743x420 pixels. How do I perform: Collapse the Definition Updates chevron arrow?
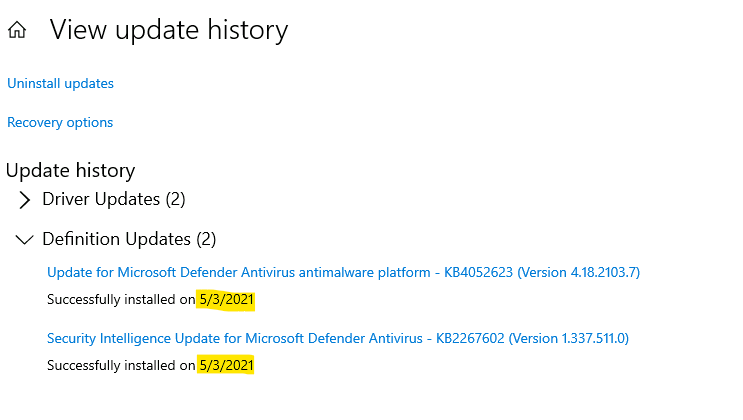click(x=24, y=240)
